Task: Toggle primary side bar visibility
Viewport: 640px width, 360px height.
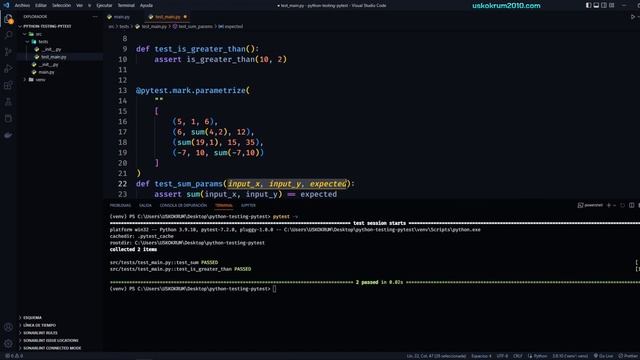Action: pyautogui.click(x=588, y=5)
